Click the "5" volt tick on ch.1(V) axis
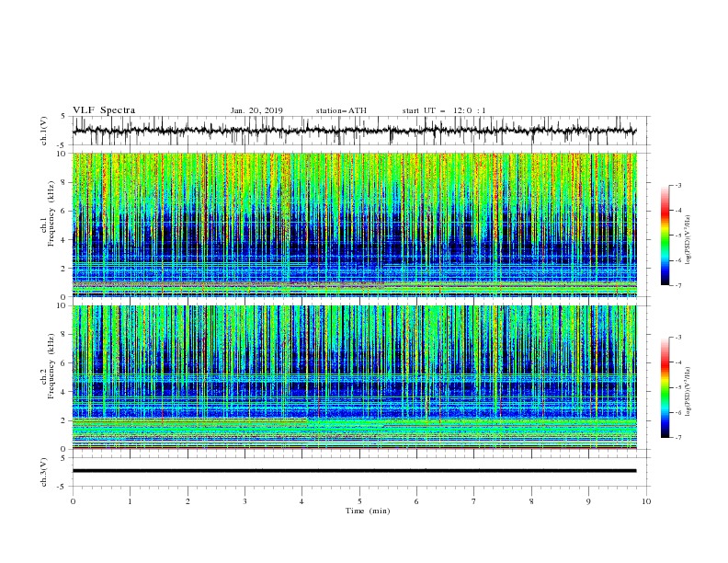Image resolution: width=728 pixels, height=563 pixels. (x=63, y=116)
